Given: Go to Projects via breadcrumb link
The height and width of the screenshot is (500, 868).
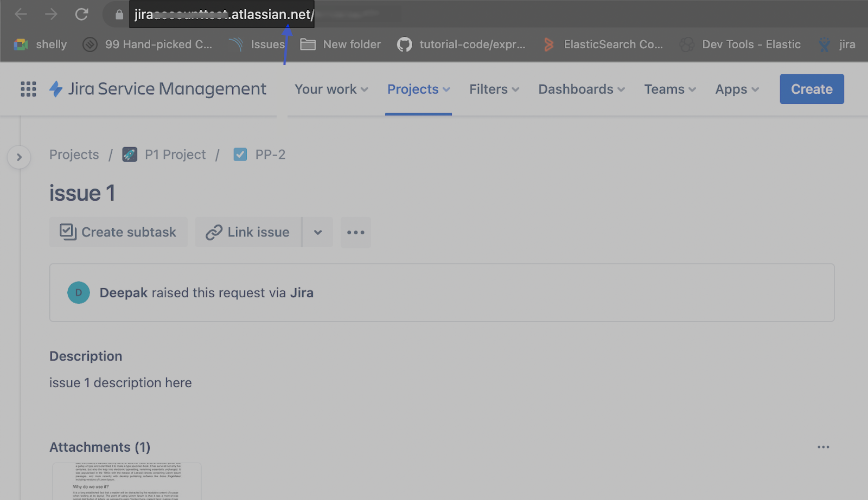Looking at the screenshot, I should pyautogui.click(x=74, y=155).
